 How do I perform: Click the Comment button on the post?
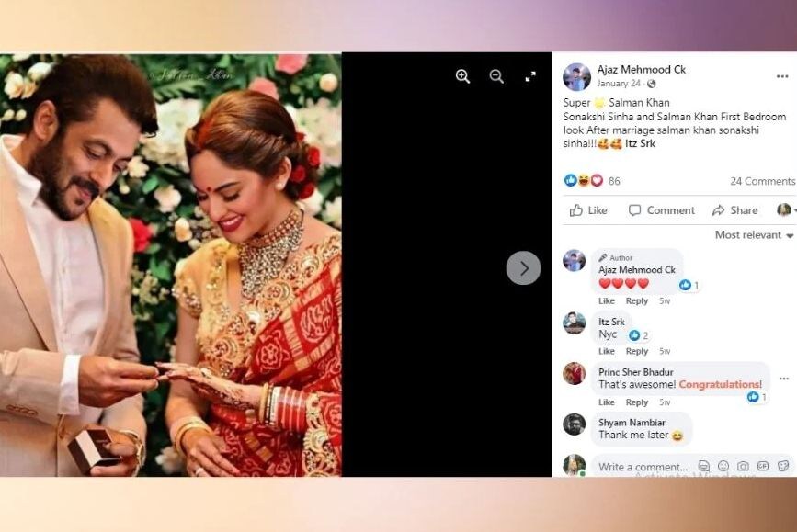pyautogui.click(x=661, y=210)
